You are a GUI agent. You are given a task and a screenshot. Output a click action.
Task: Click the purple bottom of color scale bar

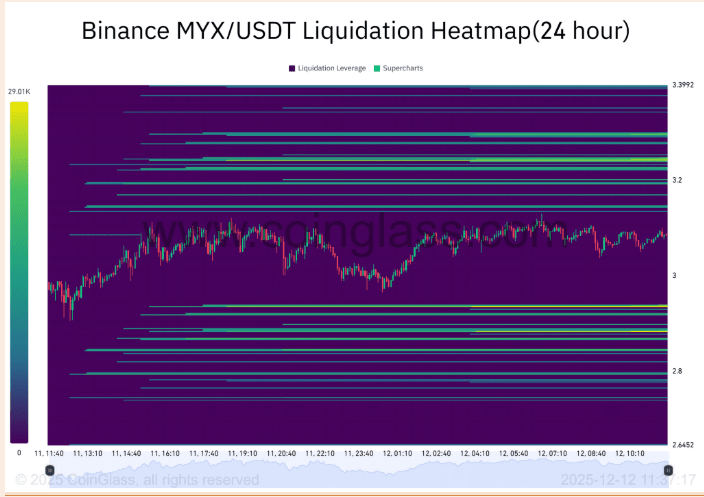click(19, 433)
